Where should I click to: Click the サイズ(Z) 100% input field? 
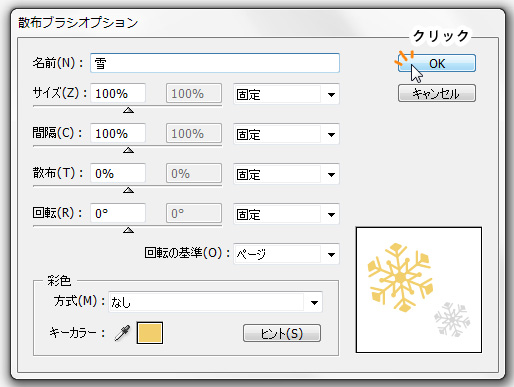click(118, 93)
